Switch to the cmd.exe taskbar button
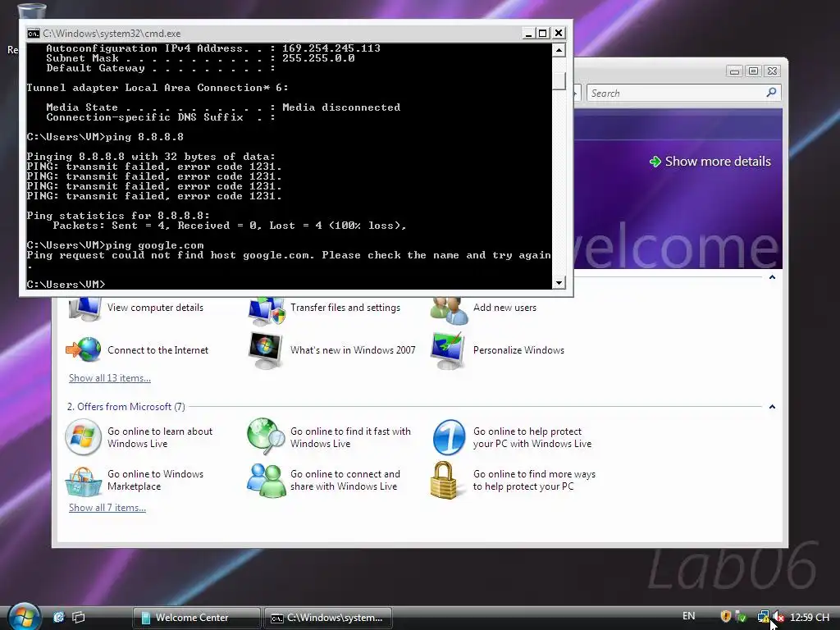This screenshot has width=840, height=630. [x=328, y=618]
